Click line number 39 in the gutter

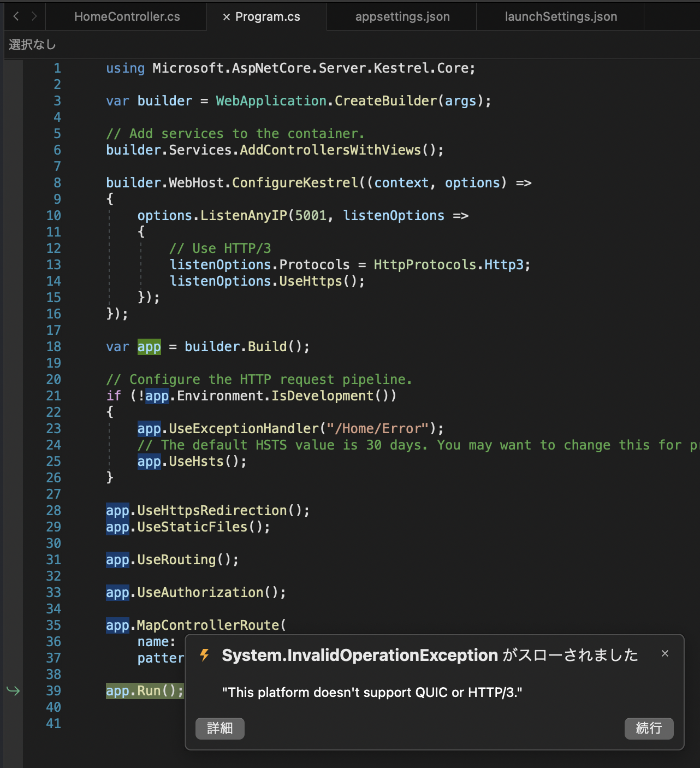point(54,690)
